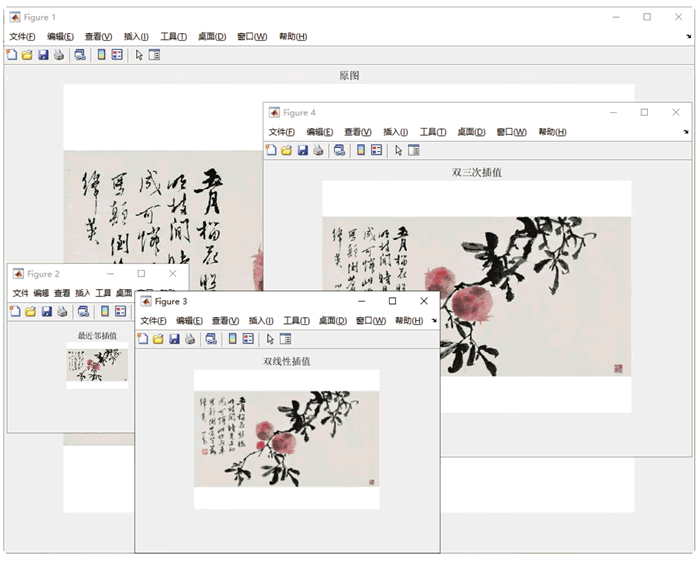Screen dimensions: 700x562
Task: Open Property Inspector icon in Figure 4 toolbar
Action: (x=414, y=150)
